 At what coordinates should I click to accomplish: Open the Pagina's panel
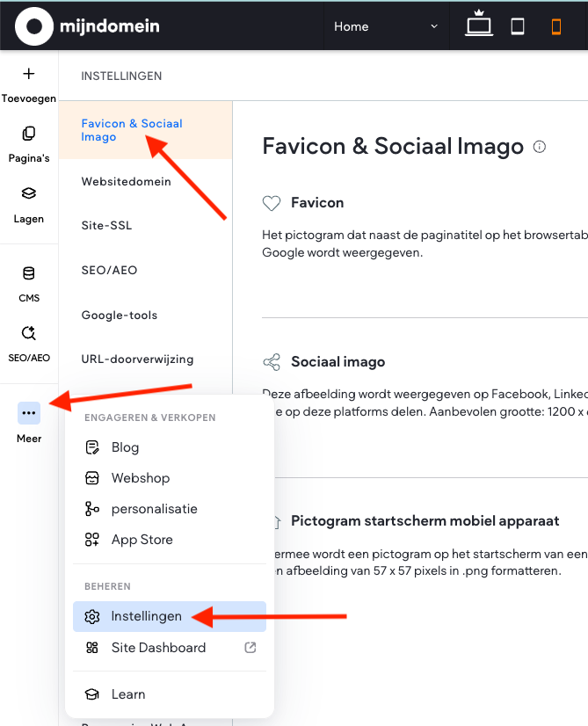coord(29,134)
